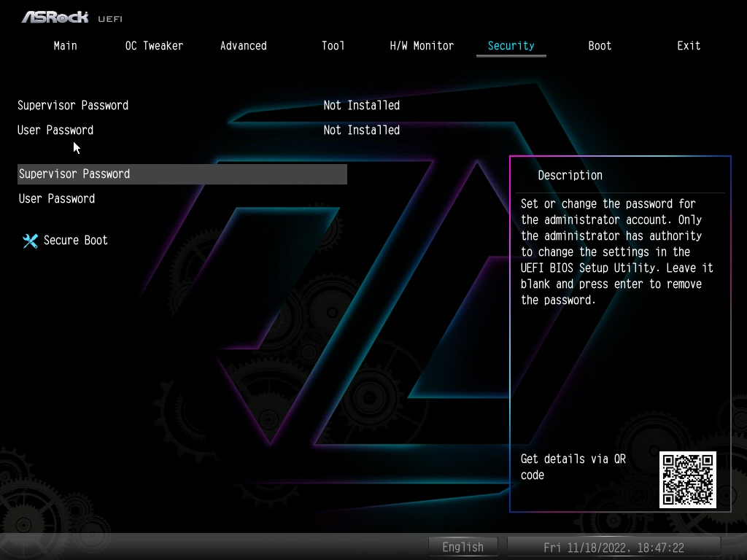This screenshot has width=747, height=560.
Task: Click the administrator password description text
Action: click(x=616, y=252)
